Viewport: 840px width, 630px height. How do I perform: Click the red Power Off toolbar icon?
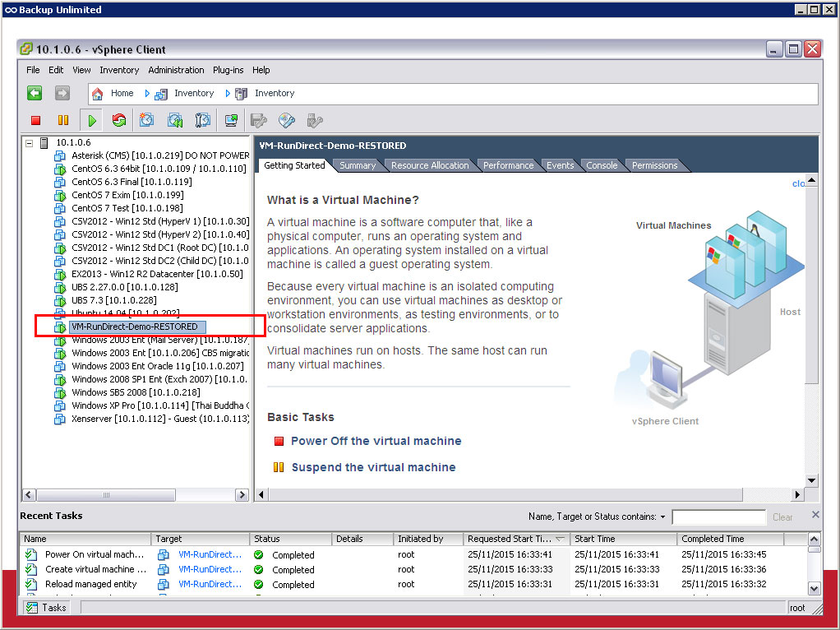pos(35,121)
